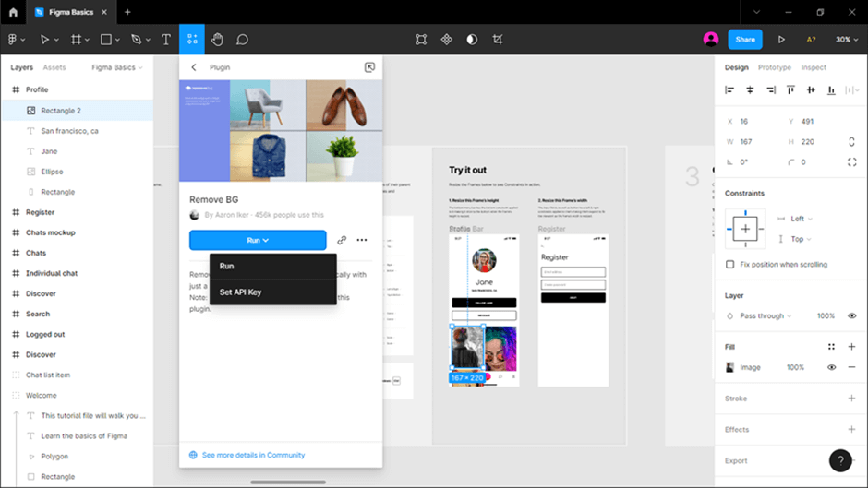Open the plugin more options ellipsis
The height and width of the screenshot is (488, 868).
pos(361,240)
